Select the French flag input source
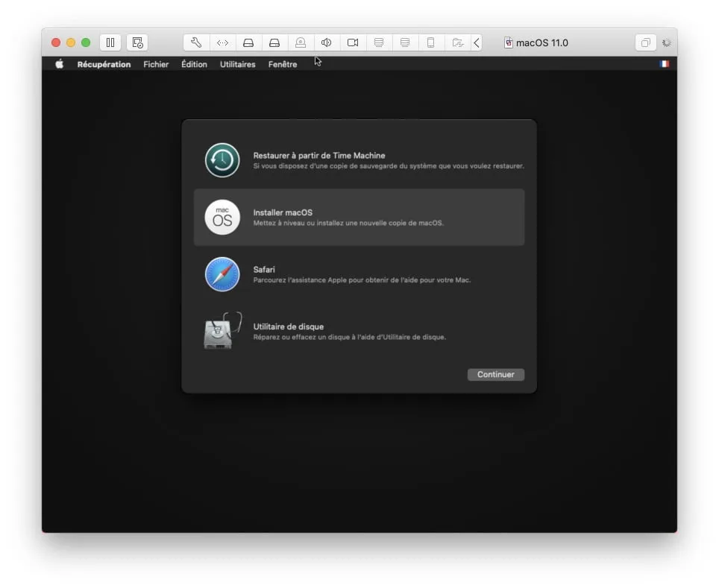The width and height of the screenshot is (719, 588). click(x=666, y=64)
